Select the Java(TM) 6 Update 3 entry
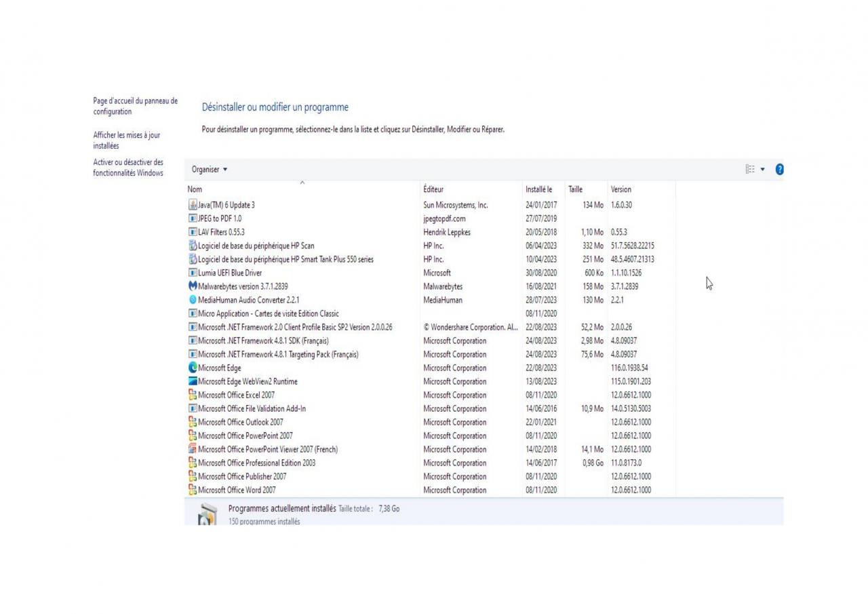 pos(226,205)
